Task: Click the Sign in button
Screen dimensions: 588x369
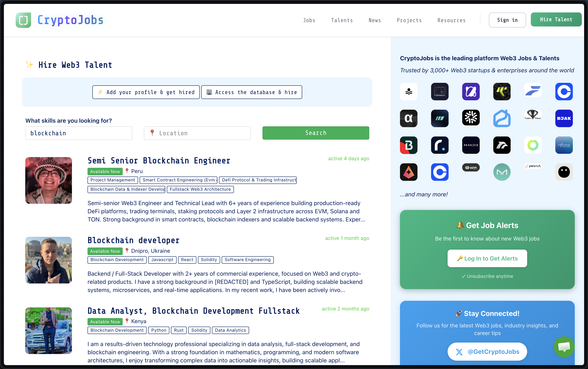Action: [507, 20]
